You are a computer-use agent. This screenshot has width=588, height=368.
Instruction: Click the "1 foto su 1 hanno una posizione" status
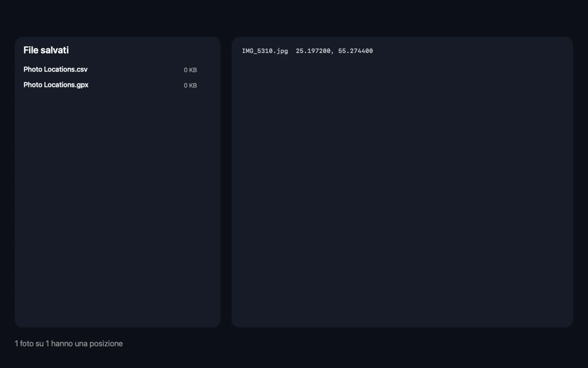point(69,344)
